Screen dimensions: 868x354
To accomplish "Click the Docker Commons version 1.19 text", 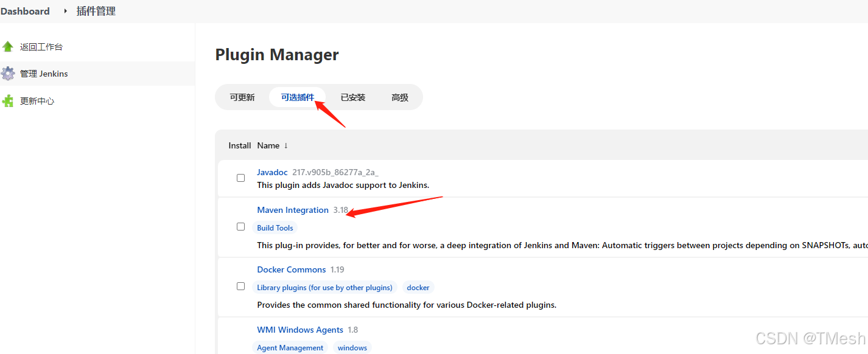I will coord(337,269).
